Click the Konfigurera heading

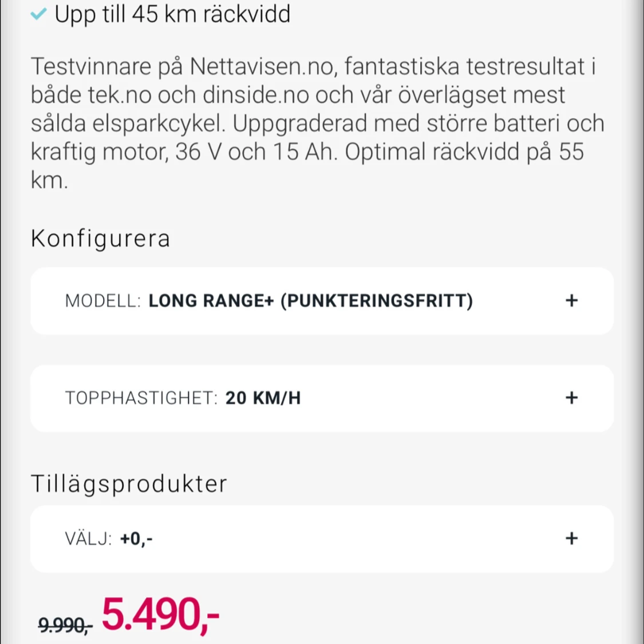[x=101, y=239]
